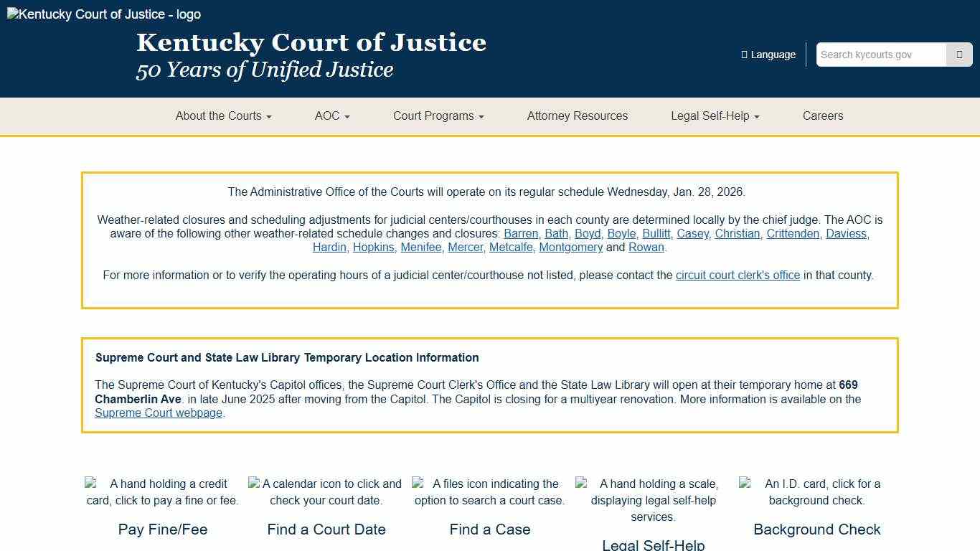Click the Montgomery county link
This screenshot has width=980, height=551.
tap(570, 247)
